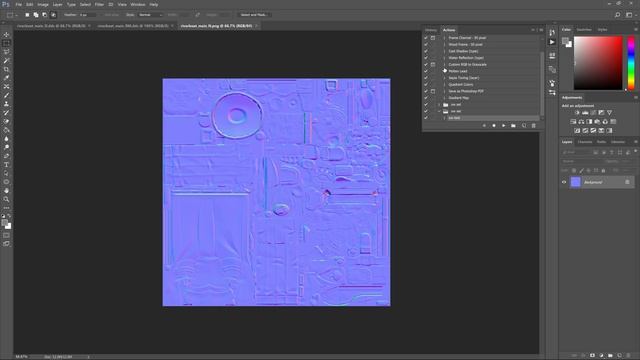Select the Magic Wand tool
Image resolution: width=640 pixels, height=360 pixels.
pyautogui.click(x=6, y=60)
